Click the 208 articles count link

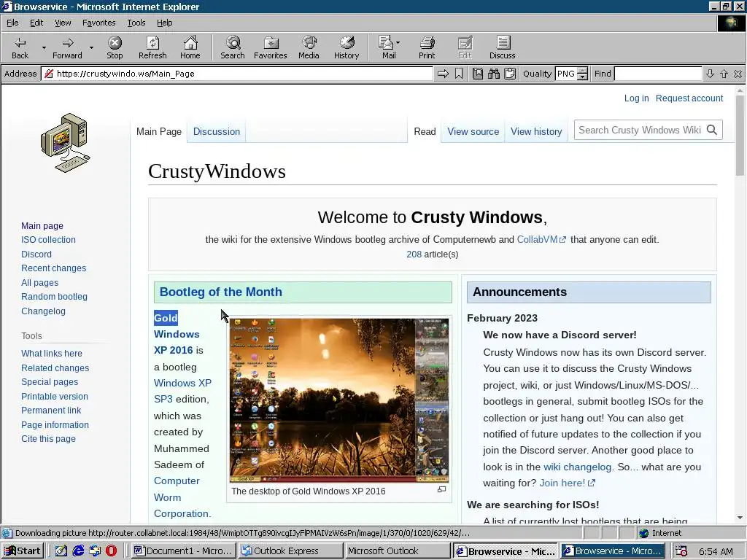pos(414,254)
